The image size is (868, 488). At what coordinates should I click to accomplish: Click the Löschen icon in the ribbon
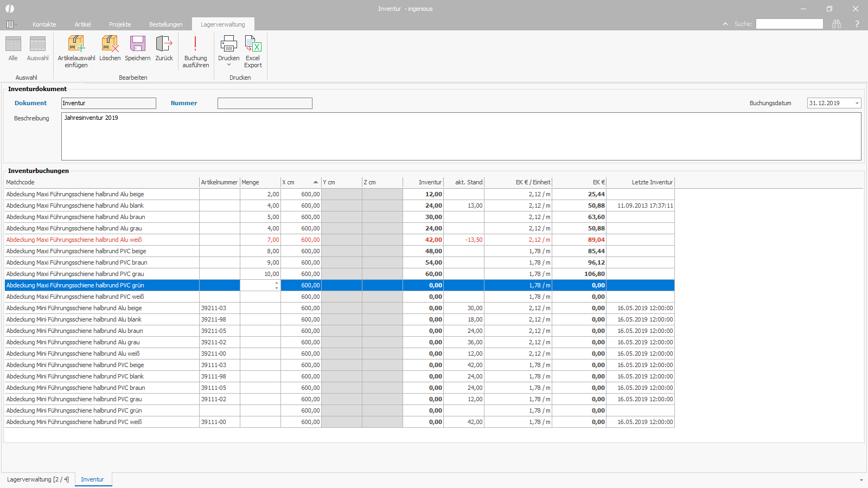[x=110, y=44]
